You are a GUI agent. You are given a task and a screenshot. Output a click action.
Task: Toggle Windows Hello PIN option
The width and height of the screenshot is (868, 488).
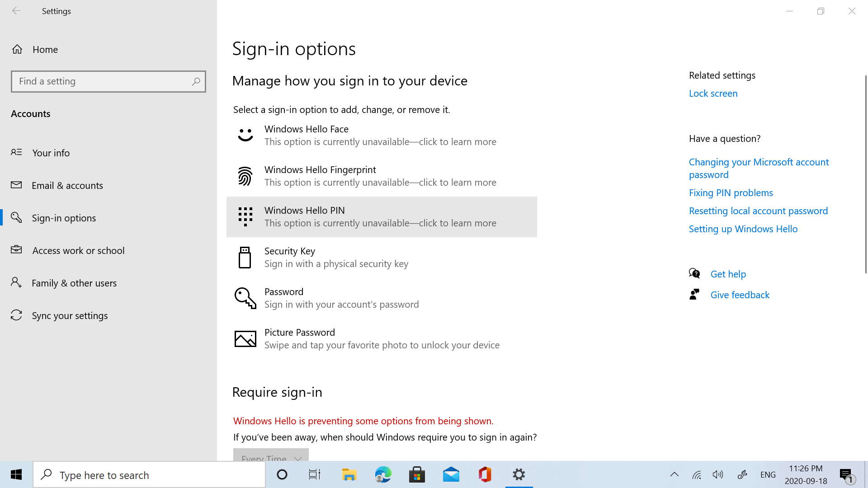pos(382,216)
